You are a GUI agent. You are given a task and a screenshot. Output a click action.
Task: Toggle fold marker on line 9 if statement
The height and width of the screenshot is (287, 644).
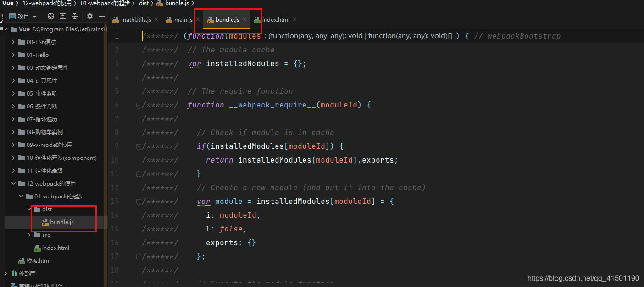coord(138,146)
